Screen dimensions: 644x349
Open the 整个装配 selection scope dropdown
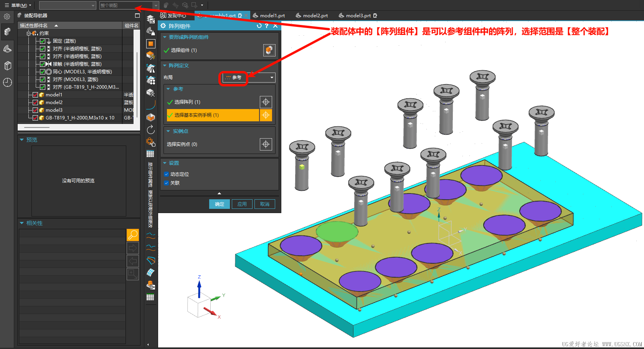[129, 5]
